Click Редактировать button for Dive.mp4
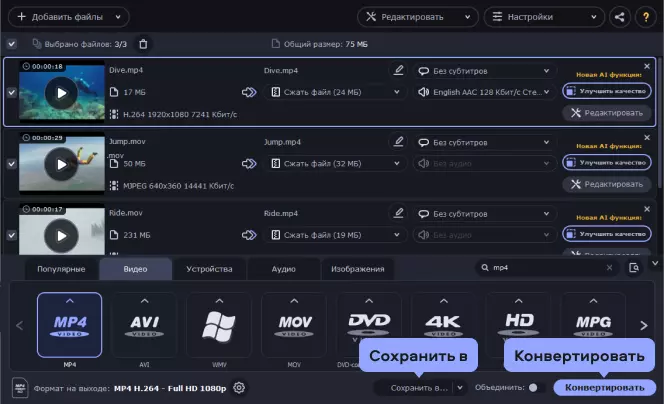 607,113
